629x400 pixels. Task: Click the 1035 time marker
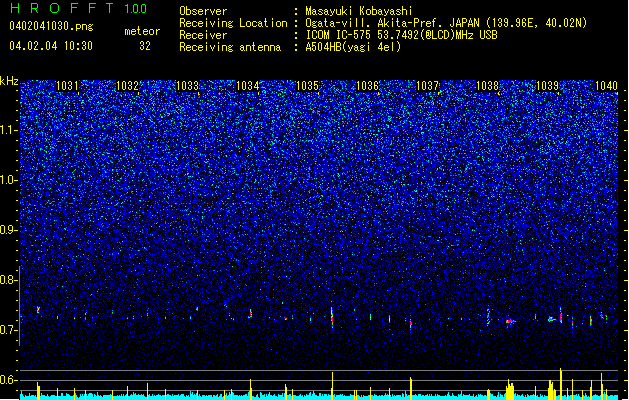tap(307, 85)
